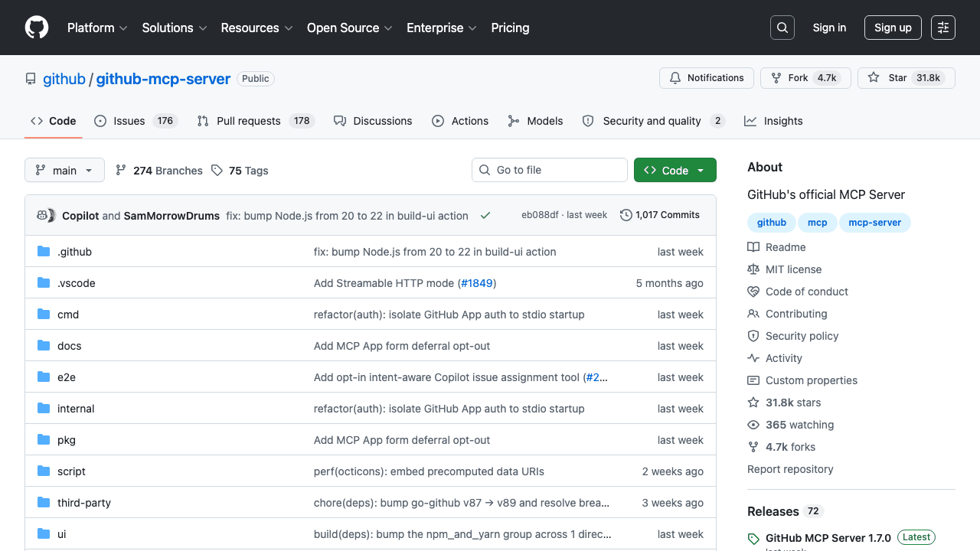Open 75 Tags link
This screenshot has width=980, height=551.
240,171
